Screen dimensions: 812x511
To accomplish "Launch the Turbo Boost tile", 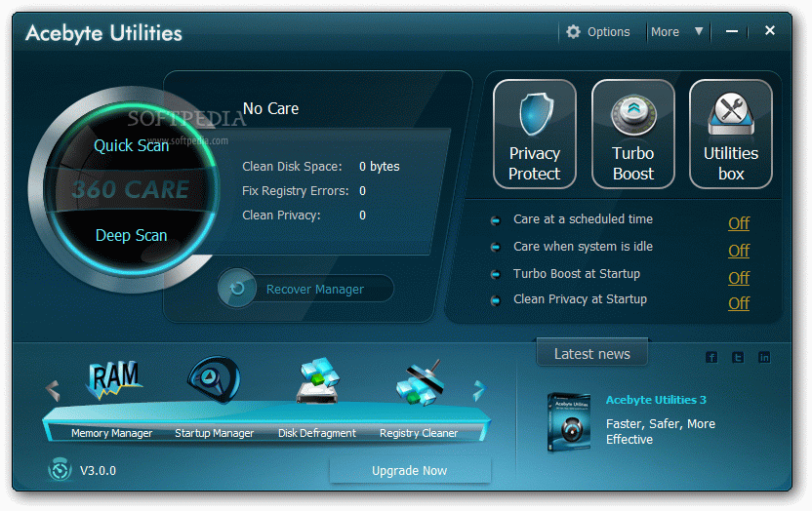I will pos(632,134).
